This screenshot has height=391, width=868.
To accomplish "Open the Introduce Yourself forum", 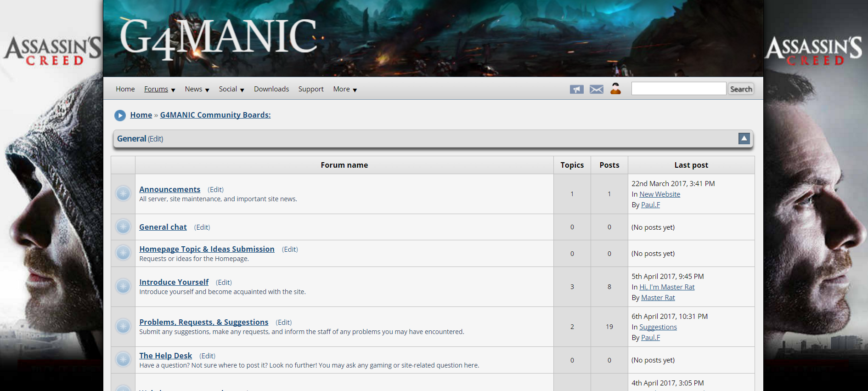I will [174, 282].
